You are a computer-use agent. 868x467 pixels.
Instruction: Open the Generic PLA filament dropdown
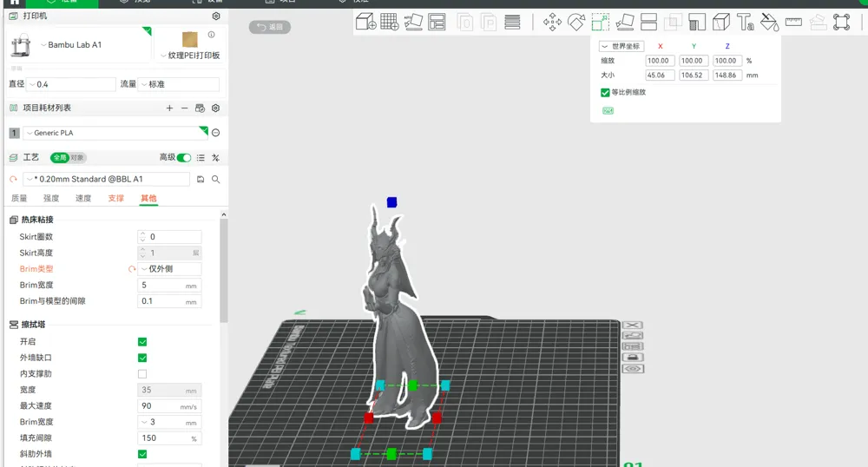click(115, 133)
